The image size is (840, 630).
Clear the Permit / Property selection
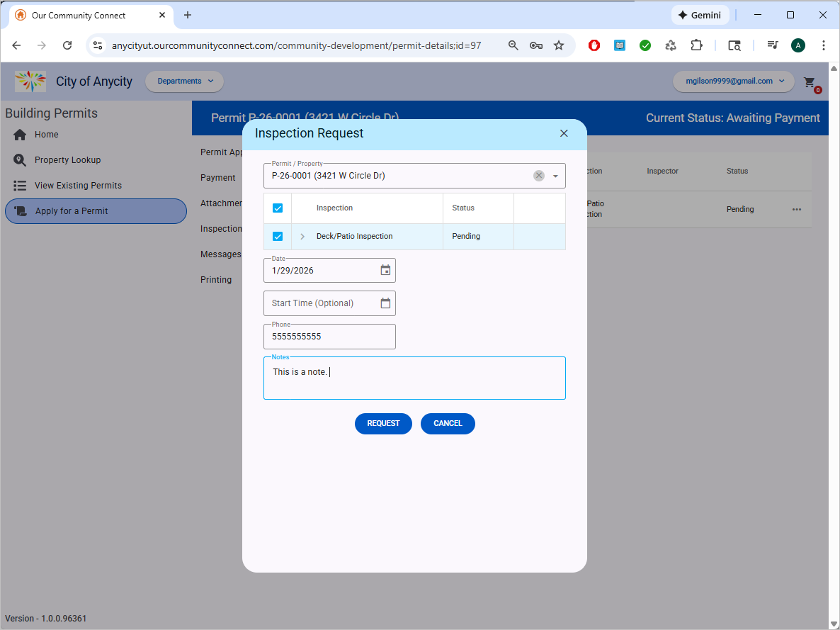[x=539, y=176]
